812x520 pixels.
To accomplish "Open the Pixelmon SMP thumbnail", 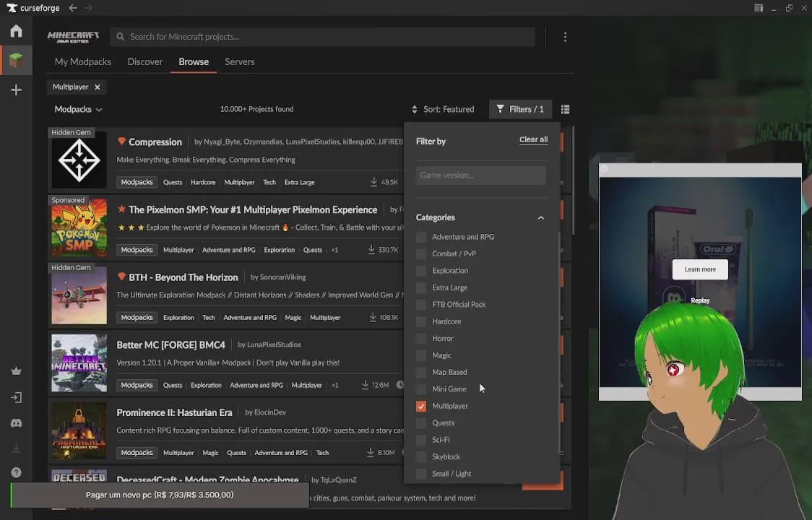I will 79,228.
